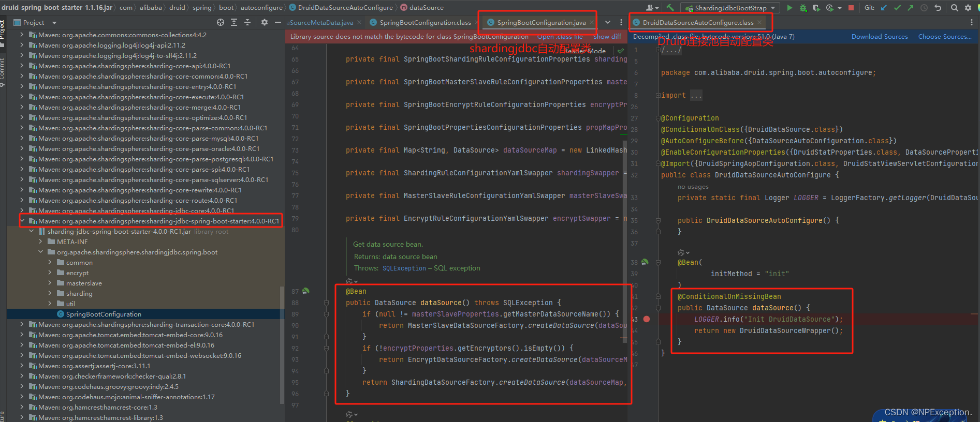980x422 pixels.
Task: Unfold the import statements in Druid class
Action: [x=658, y=95]
